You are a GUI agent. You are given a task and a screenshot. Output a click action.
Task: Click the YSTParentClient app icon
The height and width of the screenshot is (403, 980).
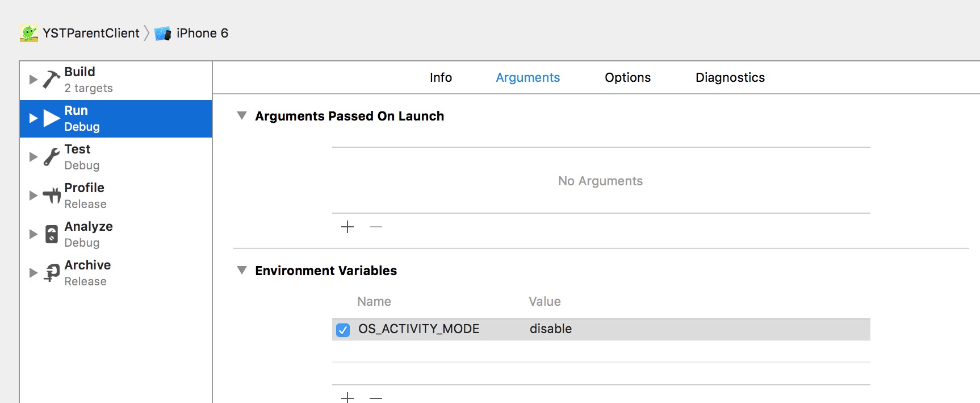29,33
